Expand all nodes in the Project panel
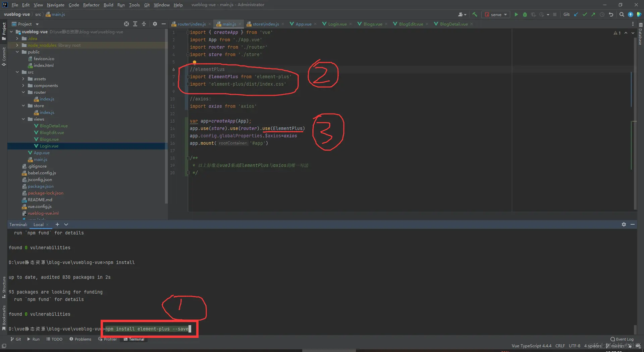The image size is (644, 352). pyautogui.click(x=135, y=24)
